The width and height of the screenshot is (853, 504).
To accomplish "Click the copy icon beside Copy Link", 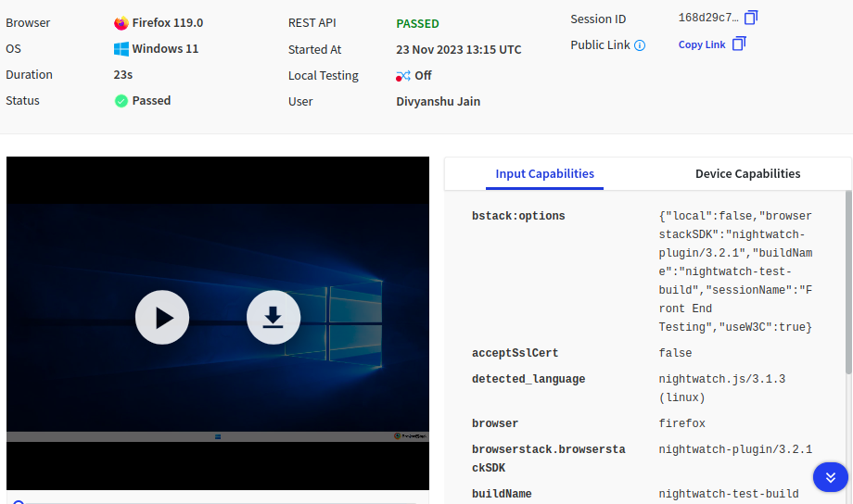I will [x=739, y=44].
